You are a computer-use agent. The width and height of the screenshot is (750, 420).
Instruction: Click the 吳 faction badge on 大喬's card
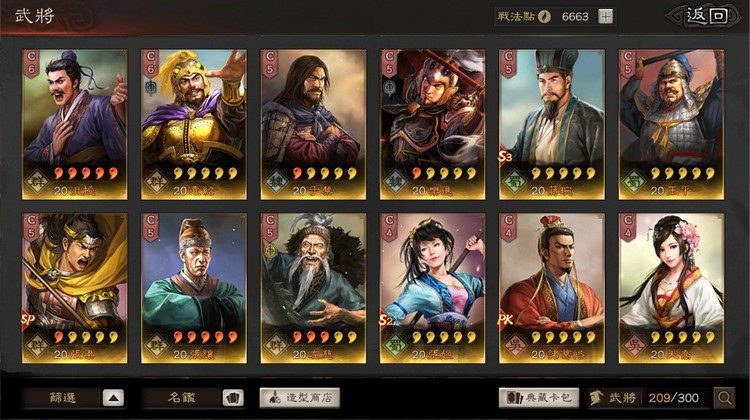pyautogui.click(x=634, y=346)
